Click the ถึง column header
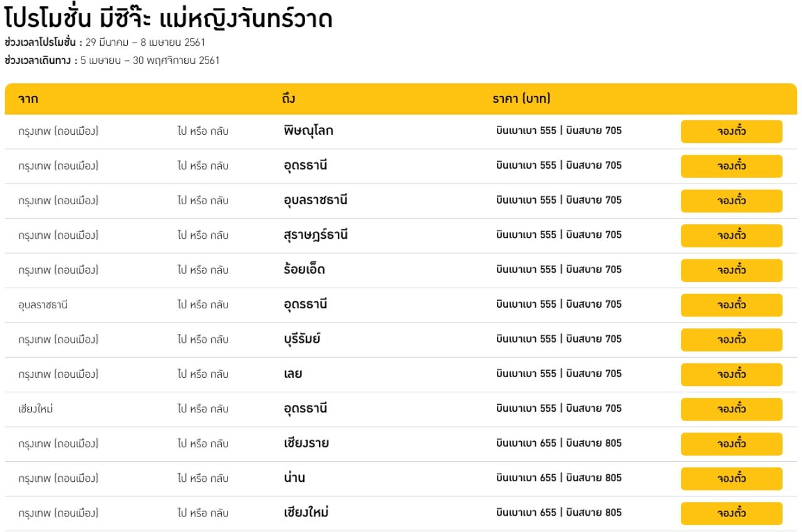 tap(288, 99)
